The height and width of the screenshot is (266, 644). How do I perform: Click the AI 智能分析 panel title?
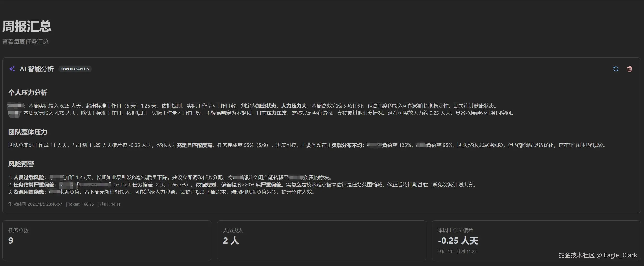tap(37, 69)
